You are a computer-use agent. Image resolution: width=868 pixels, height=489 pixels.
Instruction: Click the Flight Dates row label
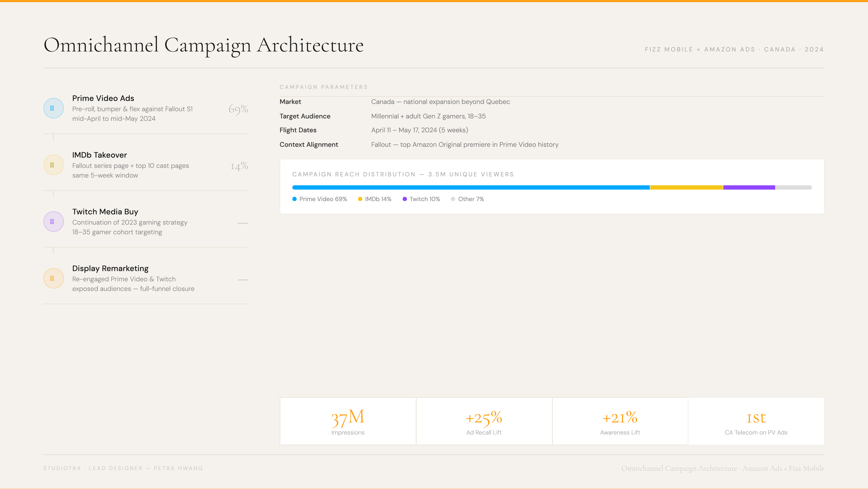(x=298, y=130)
